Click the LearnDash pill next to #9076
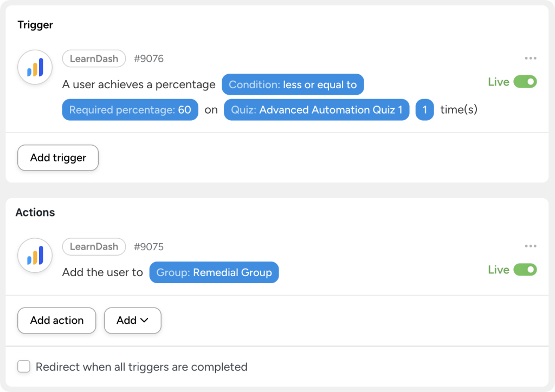Image resolution: width=555 pixels, height=392 pixels. click(x=94, y=58)
